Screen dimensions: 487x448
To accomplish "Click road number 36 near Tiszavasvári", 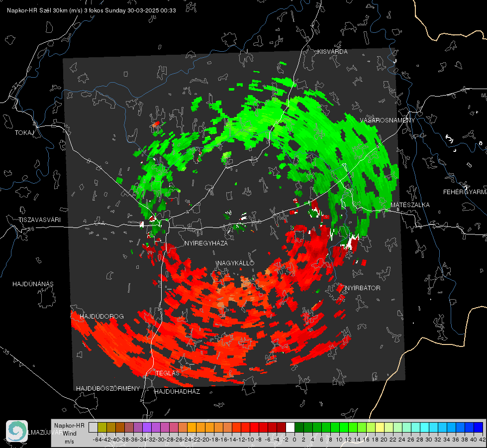I will tap(31, 229).
